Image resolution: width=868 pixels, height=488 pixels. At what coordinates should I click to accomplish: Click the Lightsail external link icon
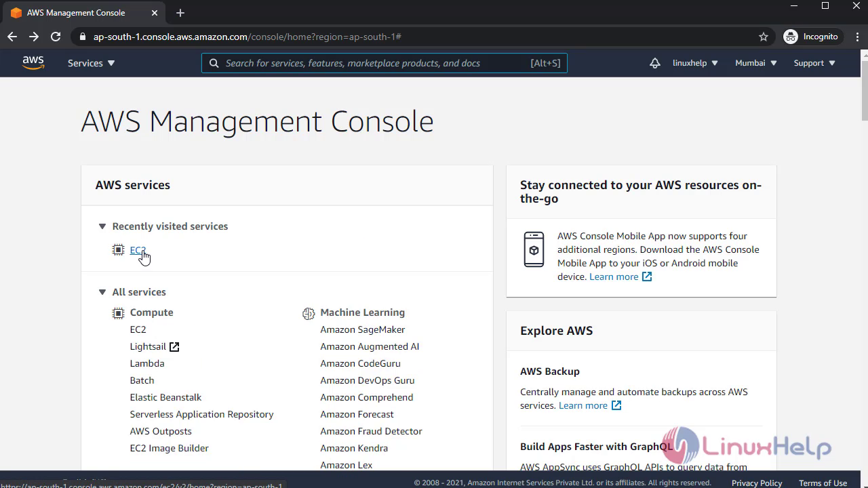click(174, 347)
